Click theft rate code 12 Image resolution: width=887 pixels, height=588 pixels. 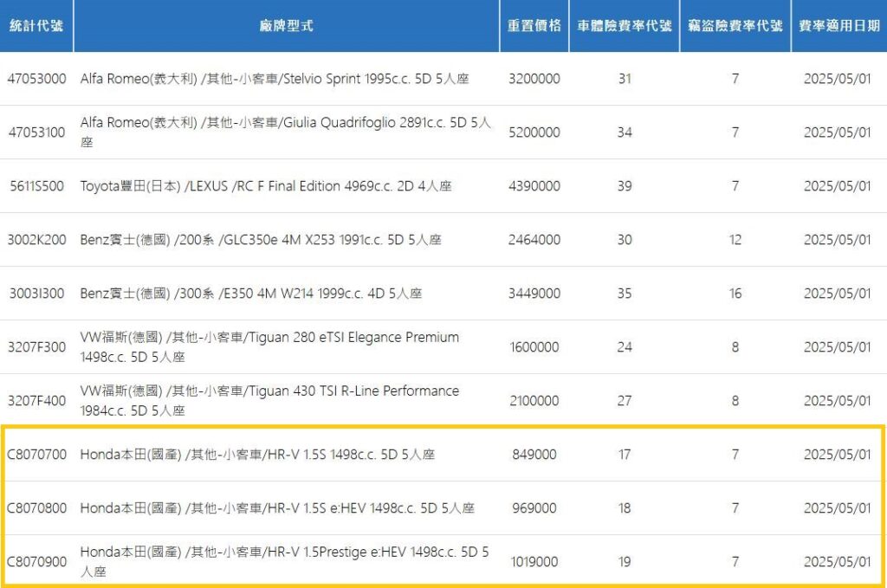(735, 240)
